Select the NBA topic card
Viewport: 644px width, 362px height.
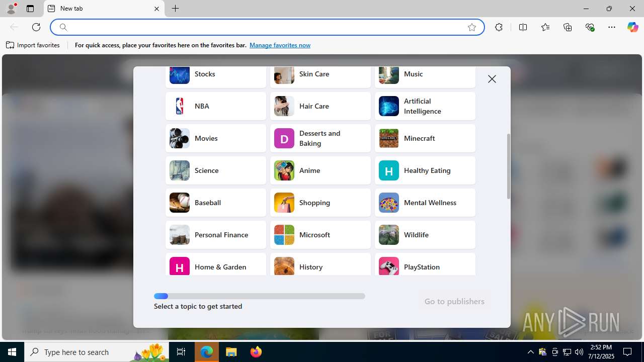[216, 106]
